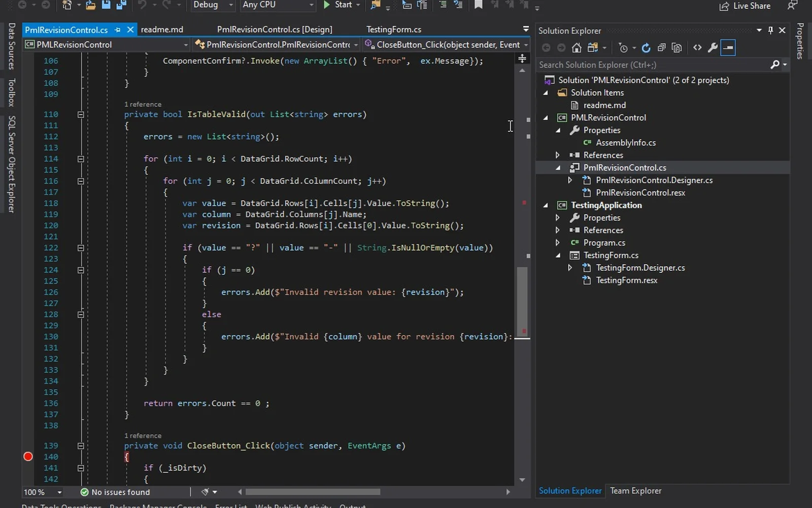812x508 pixels.
Task: Click Collapse All icon in Solution Explorer
Action: (x=661, y=48)
